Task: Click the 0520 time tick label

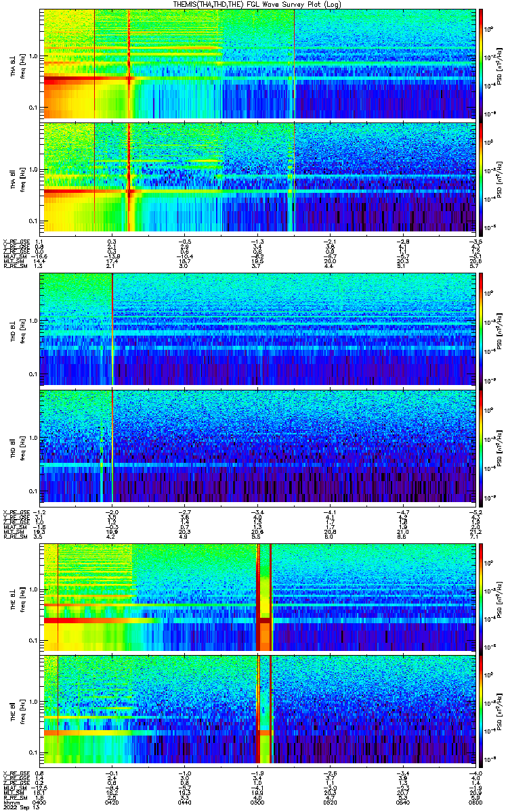Action: point(329,802)
